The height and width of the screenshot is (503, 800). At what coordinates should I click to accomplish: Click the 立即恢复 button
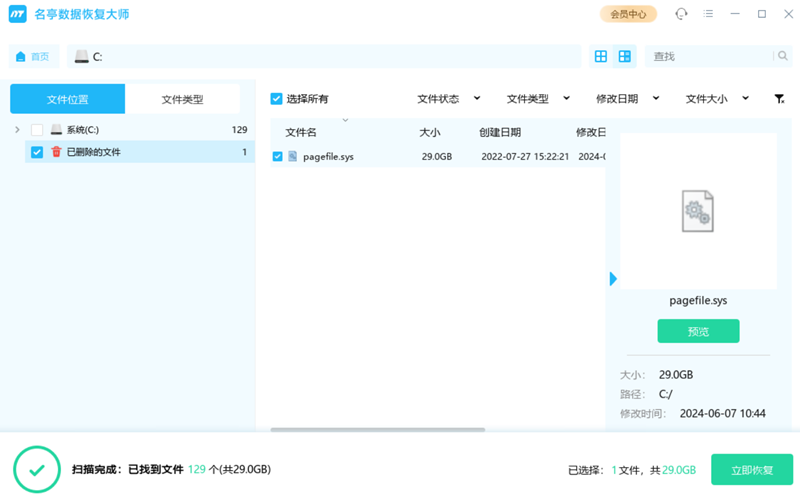752,470
